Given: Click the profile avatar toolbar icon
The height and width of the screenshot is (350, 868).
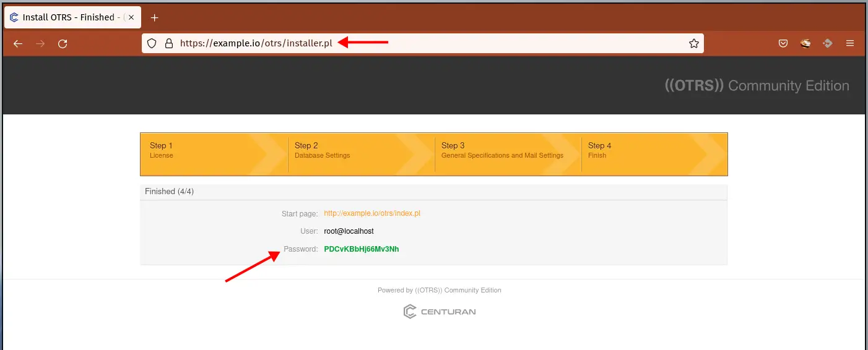Looking at the screenshot, I should tap(805, 44).
